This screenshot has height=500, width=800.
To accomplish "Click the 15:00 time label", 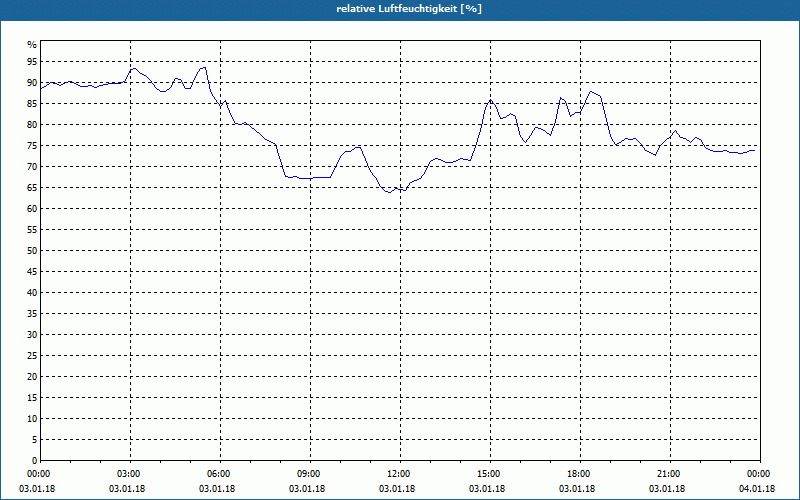I will 490,474.
